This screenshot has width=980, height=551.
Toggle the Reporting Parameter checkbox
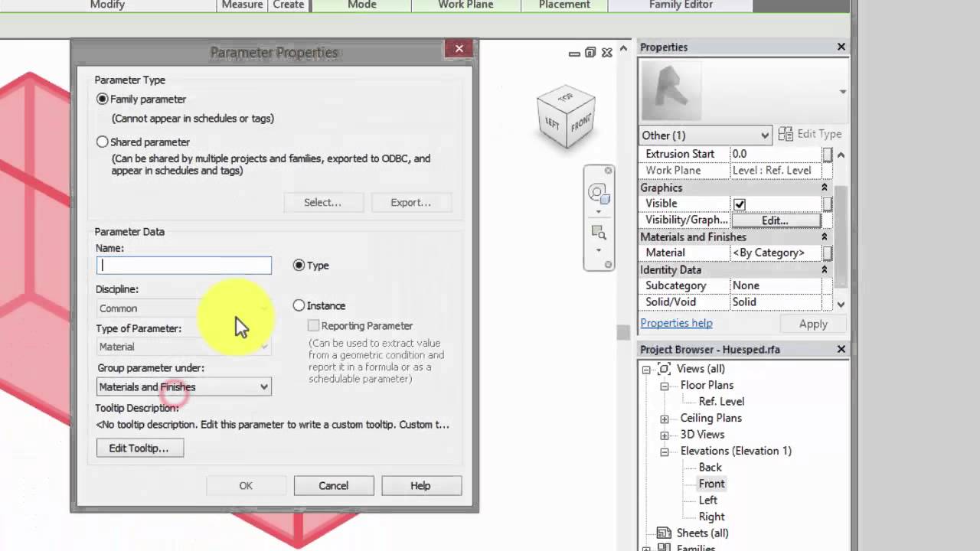tap(313, 326)
